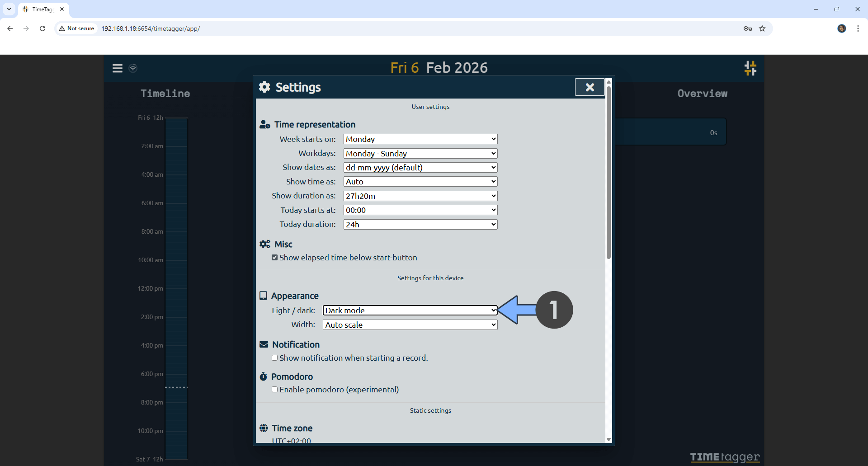
Task: Bookmark this page with star icon
Action: tap(762, 28)
